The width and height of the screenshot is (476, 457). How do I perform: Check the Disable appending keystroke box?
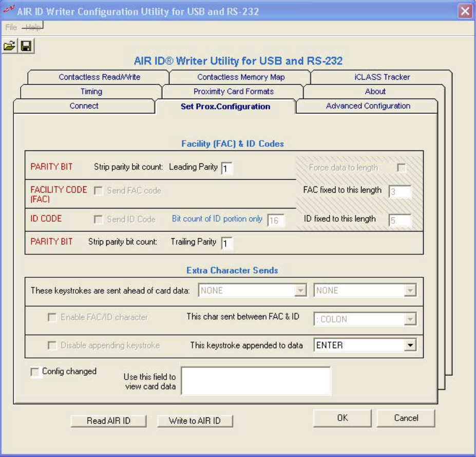[x=52, y=346]
